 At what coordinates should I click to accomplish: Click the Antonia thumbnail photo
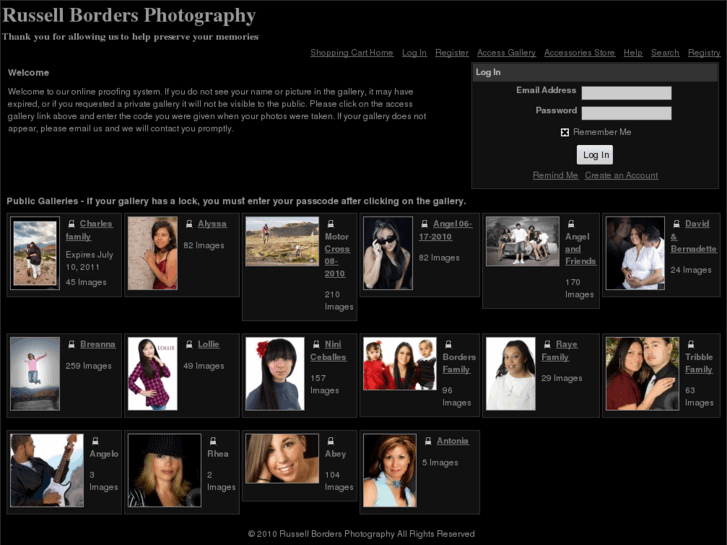[x=389, y=470]
